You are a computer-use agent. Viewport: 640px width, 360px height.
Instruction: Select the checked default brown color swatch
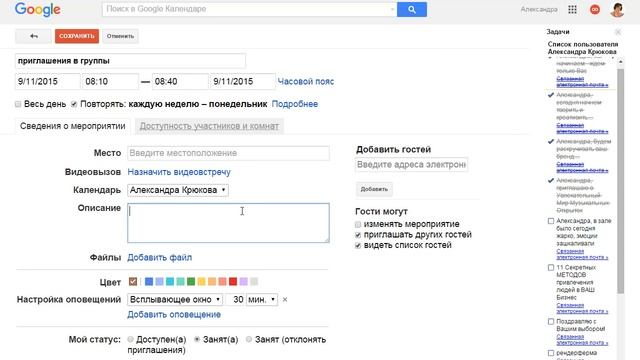coord(133,281)
